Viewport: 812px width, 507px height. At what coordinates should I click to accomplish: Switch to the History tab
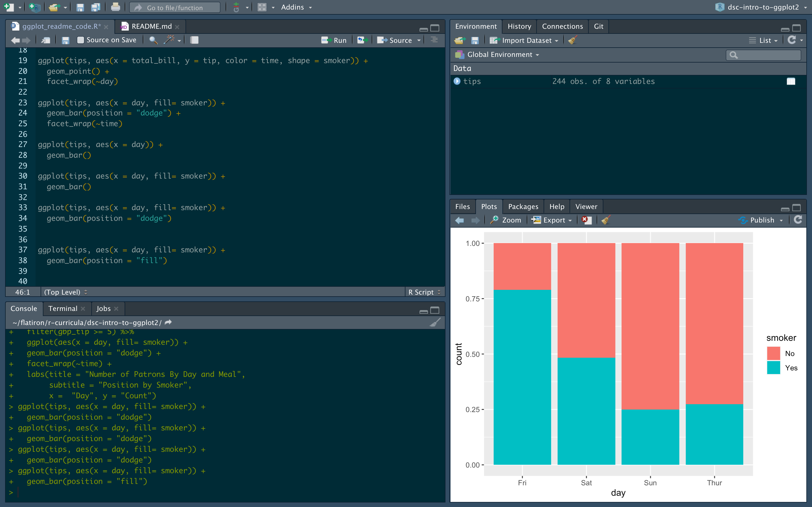pyautogui.click(x=519, y=26)
